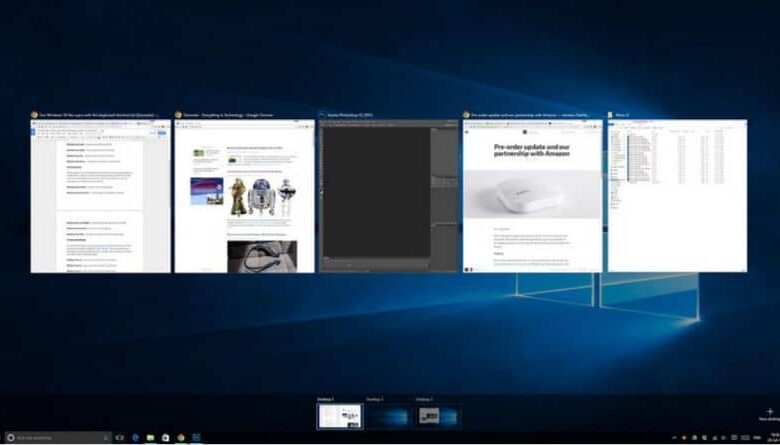Click the taskbar clock in system tray
Viewport: 780px width, 445px height.
pos(776,438)
